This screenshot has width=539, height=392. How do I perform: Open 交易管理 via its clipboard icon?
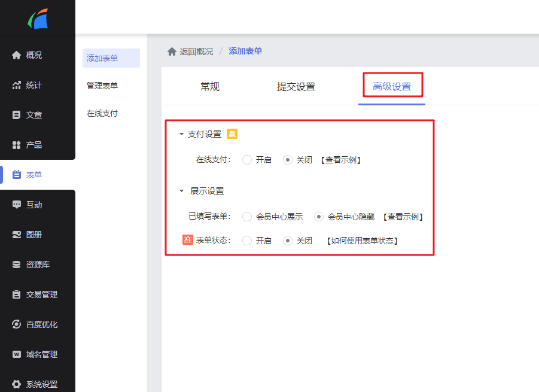coord(17,294)
